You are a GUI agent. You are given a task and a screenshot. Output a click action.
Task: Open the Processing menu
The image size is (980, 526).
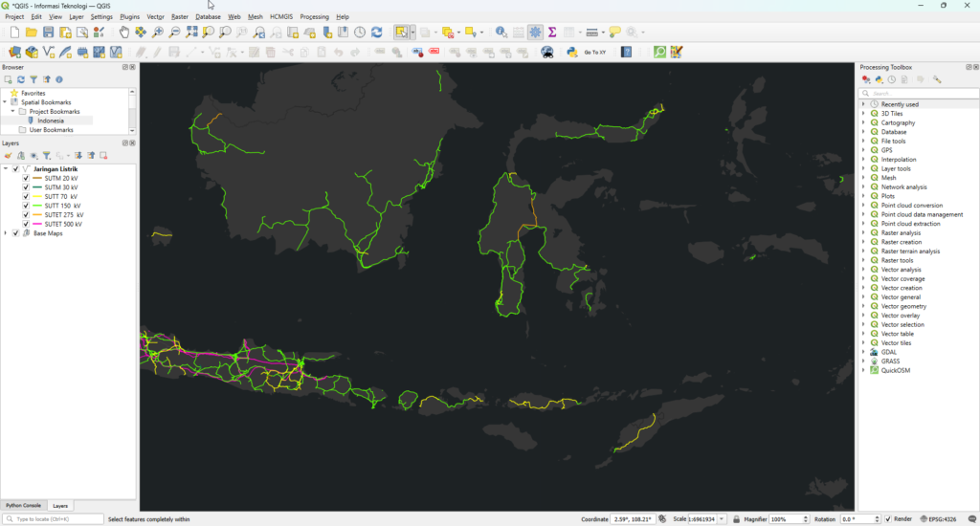(x=314, y=17)
